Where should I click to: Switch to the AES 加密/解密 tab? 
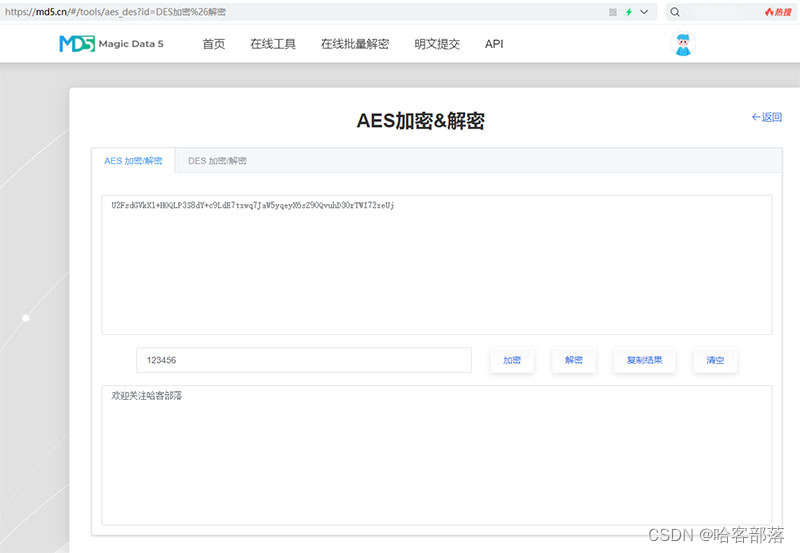(133, 161)
